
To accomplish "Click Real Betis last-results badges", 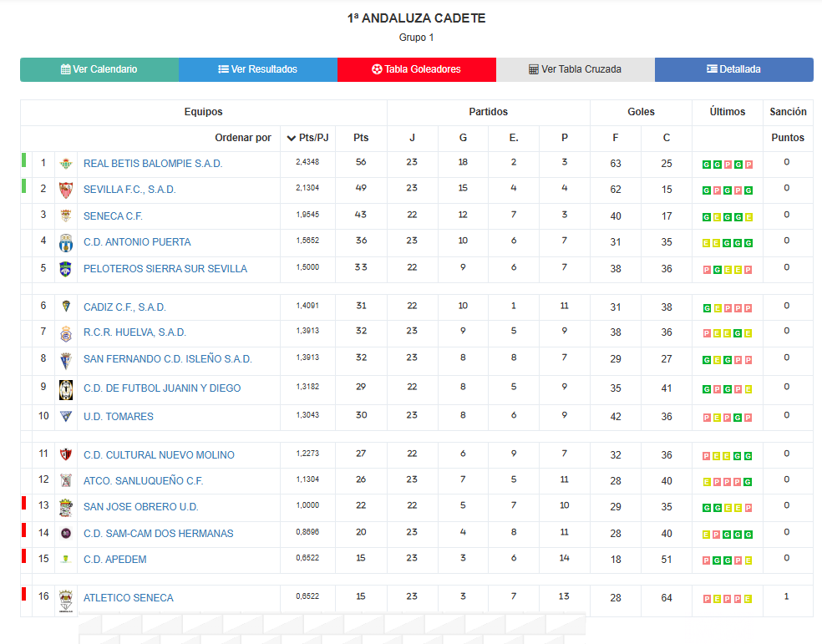I will click(x=727, y=165).
